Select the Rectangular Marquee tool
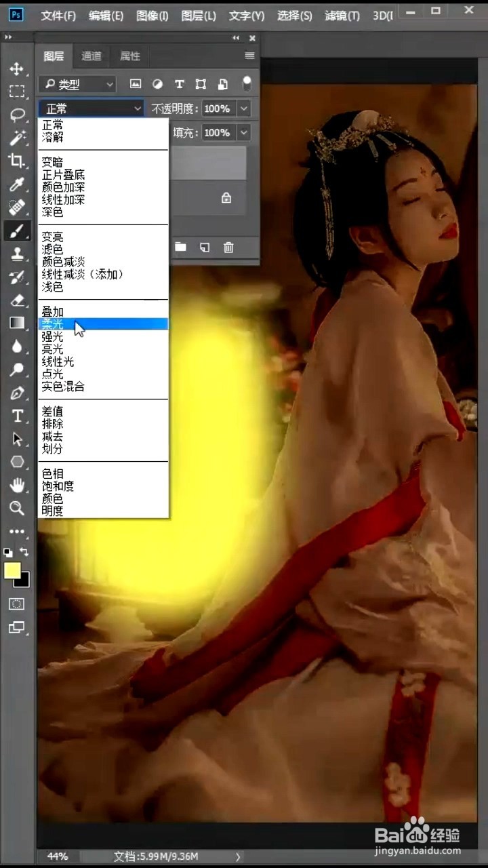Viewport: 488px width, 868px height. coord(17,92)
